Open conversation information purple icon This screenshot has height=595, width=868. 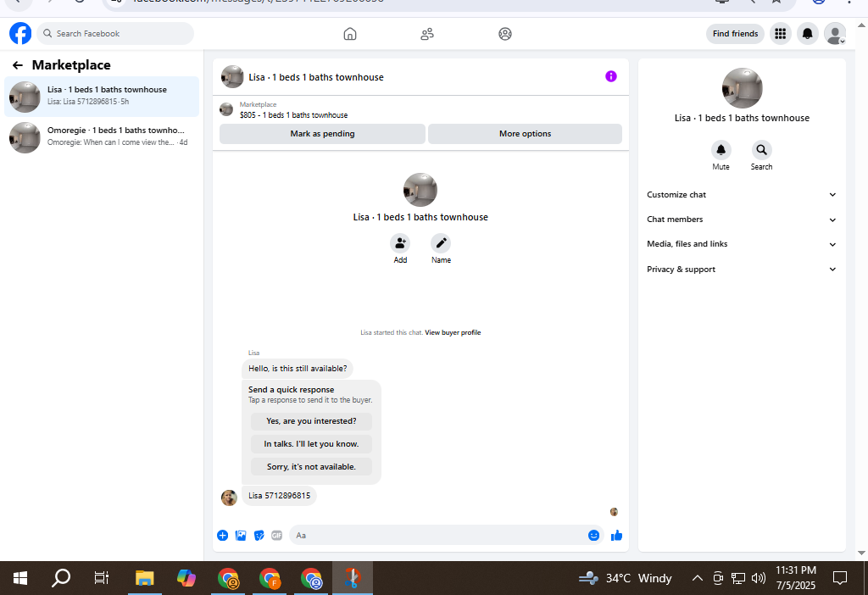point(611,76)
